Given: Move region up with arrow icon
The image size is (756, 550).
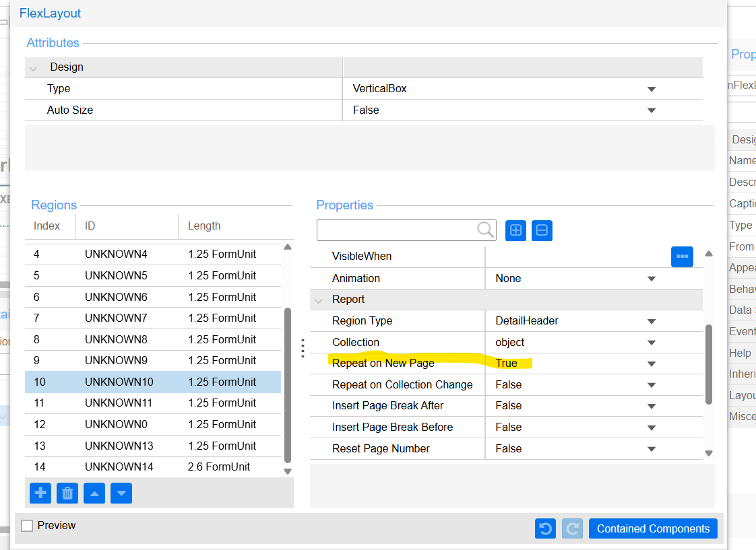Looking at the screenshot, I should [94, 493].
